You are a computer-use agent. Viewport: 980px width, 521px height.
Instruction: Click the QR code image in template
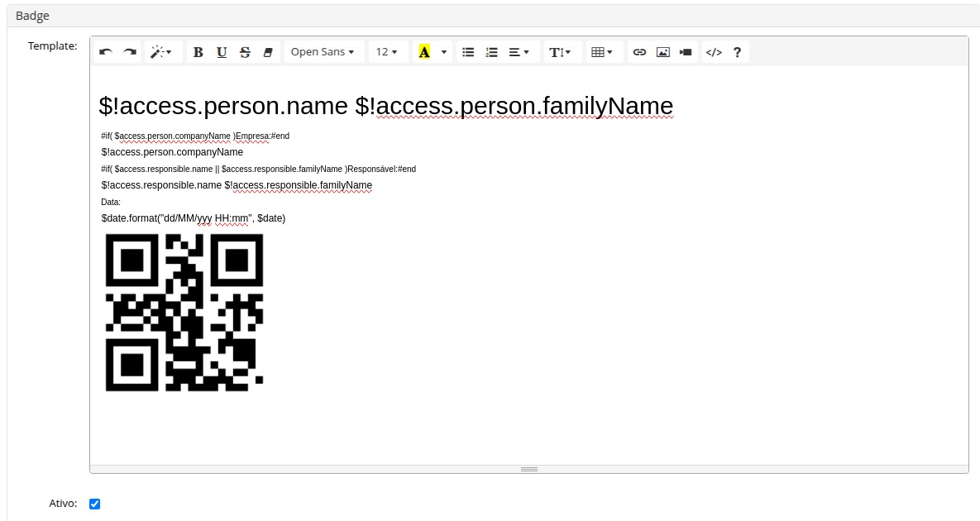(x=184, y=313)
